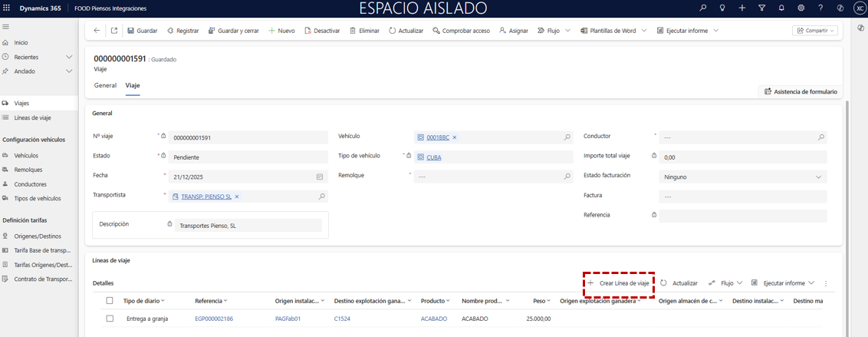Viewport: 868px width, 337px height.
Task: Click the Factura input field
Action: tap(742, 197)
